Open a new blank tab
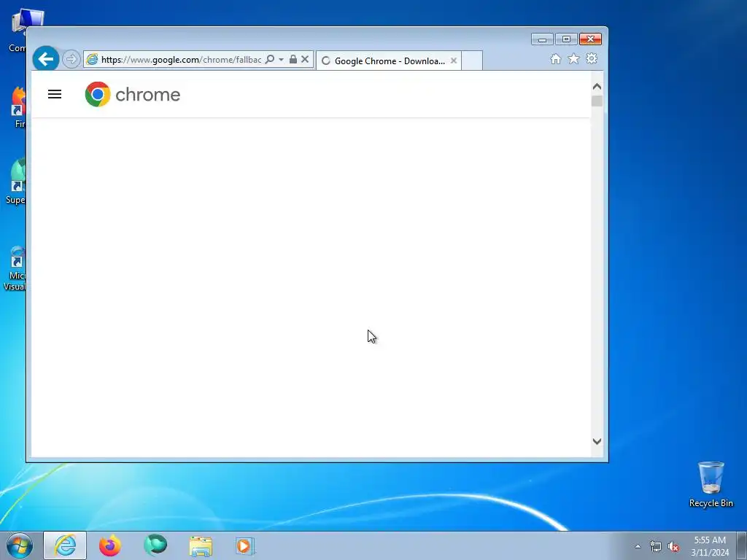Viewport: 747px width, 560px height. click(472, 61)
